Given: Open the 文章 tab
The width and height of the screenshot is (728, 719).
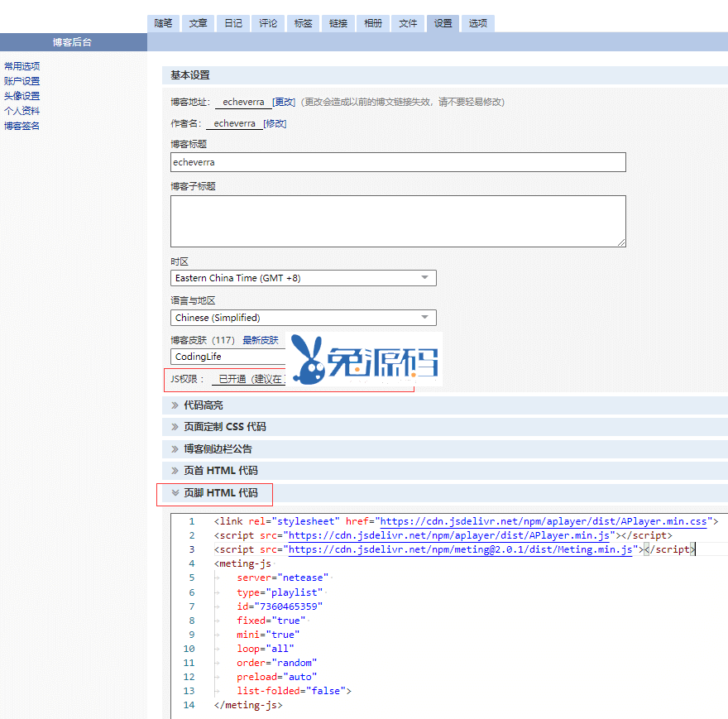Looking at the screenshot, I should 199,23.
